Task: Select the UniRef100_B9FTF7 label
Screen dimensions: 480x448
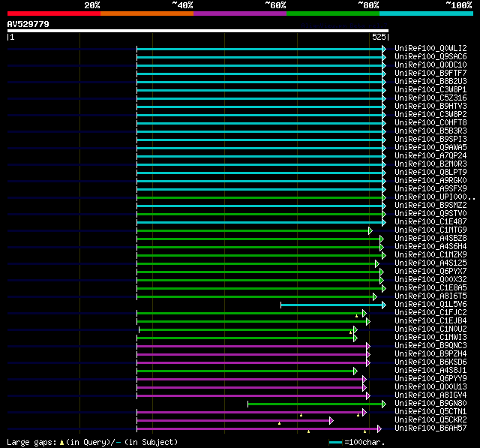Action: (430, 74)
